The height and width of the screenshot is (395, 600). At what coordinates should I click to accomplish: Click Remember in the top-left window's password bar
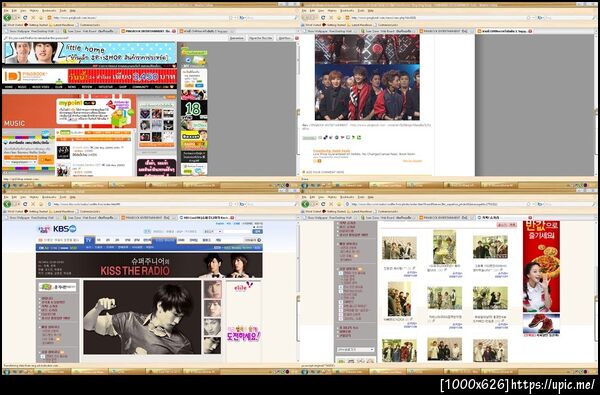click(237, 38)
